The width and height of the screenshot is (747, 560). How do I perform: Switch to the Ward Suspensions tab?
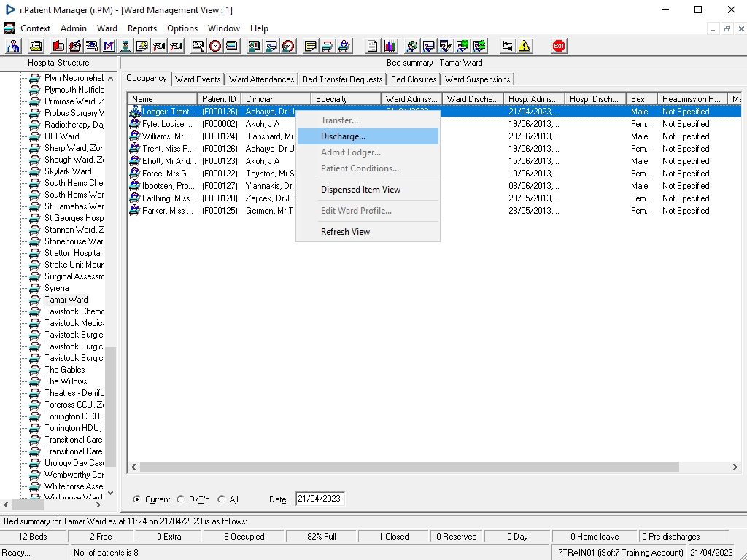pyautogui.click(x=477, y=79)
